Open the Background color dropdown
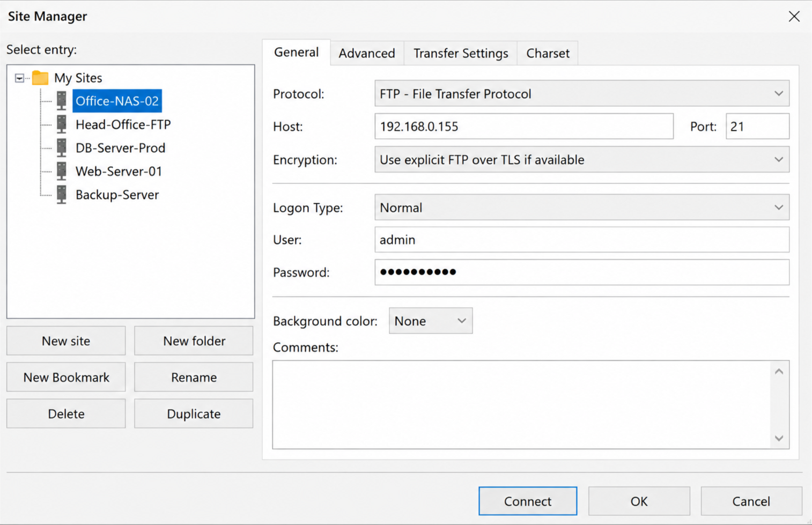812x525 pixels. pyautogui.click(x=431, y=321)
